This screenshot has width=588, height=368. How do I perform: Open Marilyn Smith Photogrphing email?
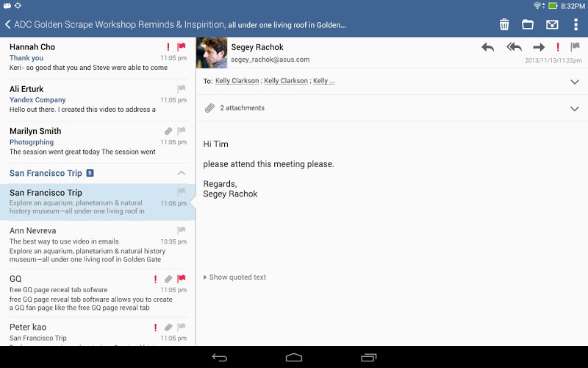[98, 141]
